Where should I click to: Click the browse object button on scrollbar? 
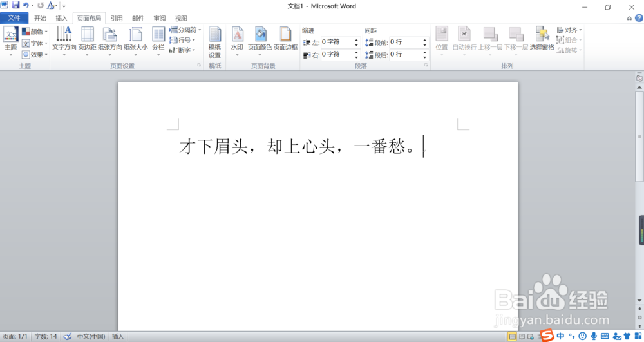[639, 318]
